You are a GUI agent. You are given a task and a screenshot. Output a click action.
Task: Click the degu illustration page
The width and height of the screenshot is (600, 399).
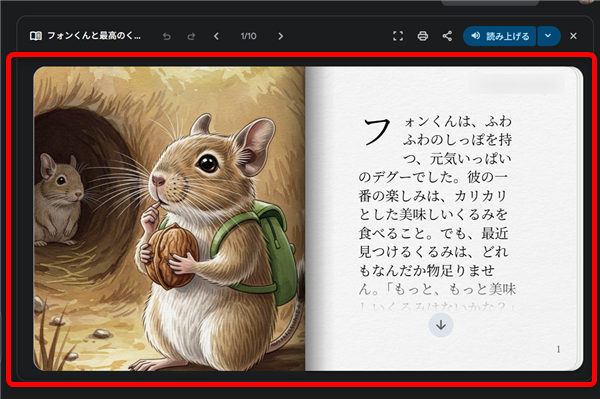click(169, 218)
